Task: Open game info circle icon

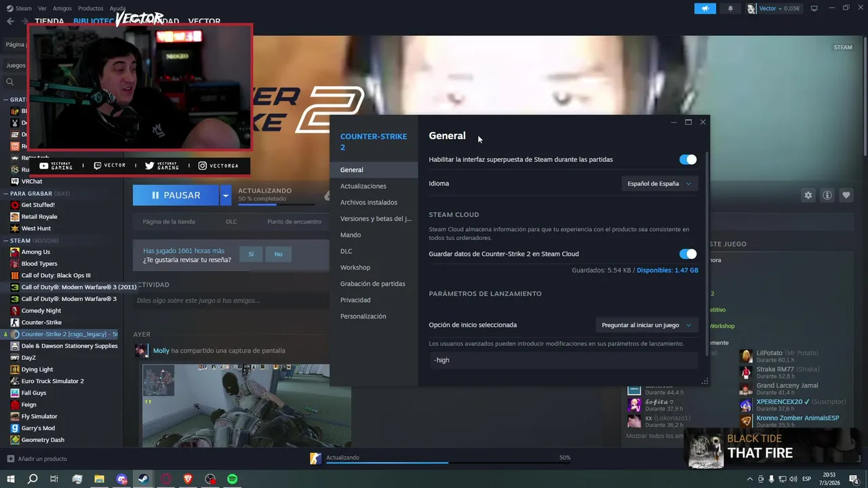Action: [827, 195]
